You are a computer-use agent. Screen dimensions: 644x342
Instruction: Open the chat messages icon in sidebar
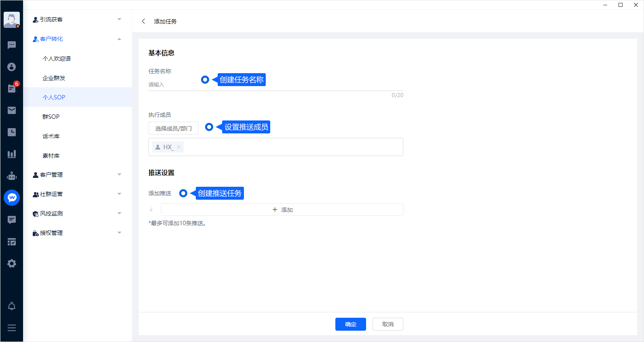click(x=12, y=45)
